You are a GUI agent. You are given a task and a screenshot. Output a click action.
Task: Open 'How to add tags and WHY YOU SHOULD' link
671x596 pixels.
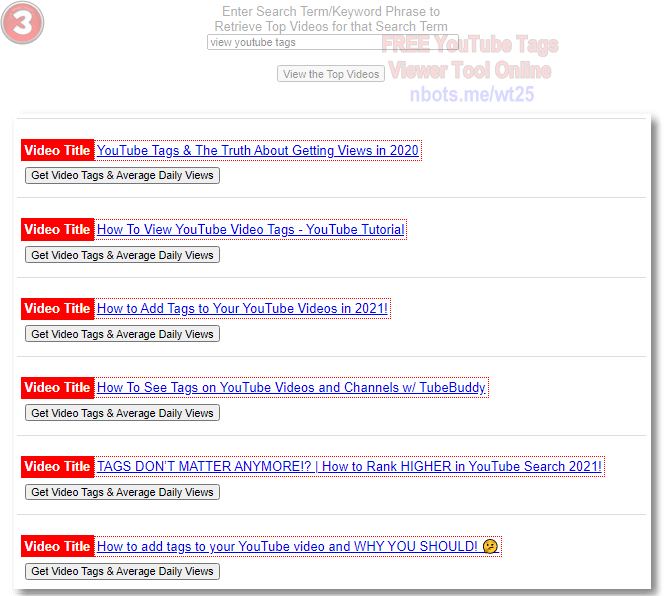(x=297, y=547)
